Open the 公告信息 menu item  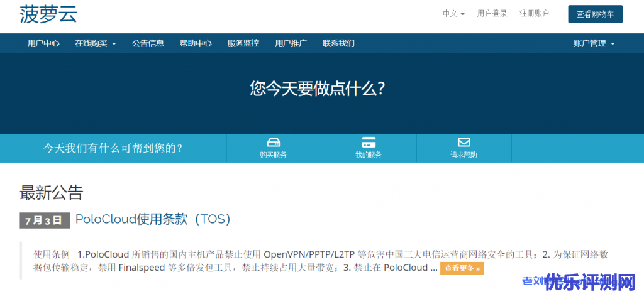[x=148, y=43]
